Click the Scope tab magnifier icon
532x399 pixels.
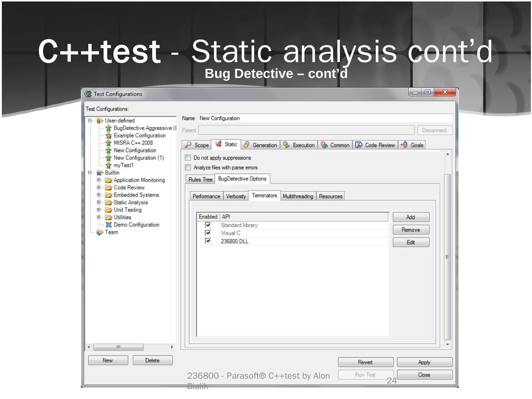[188, 145]
